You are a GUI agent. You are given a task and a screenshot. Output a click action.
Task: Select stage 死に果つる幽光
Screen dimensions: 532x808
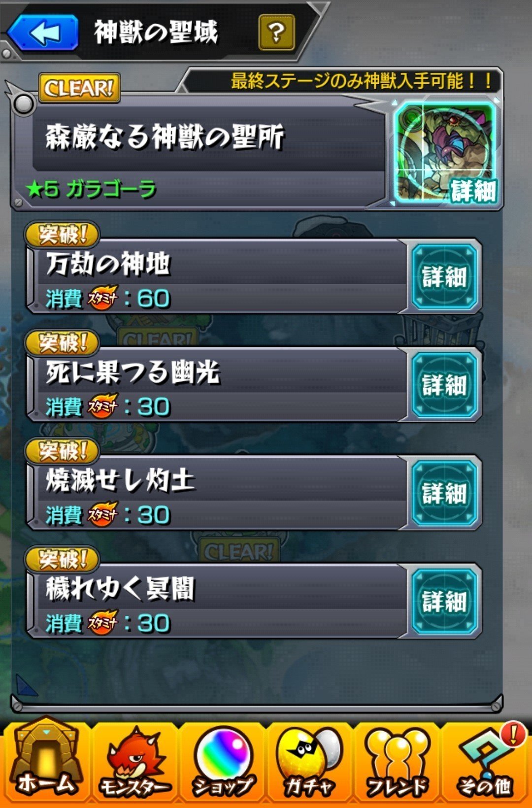coord(217,385)
